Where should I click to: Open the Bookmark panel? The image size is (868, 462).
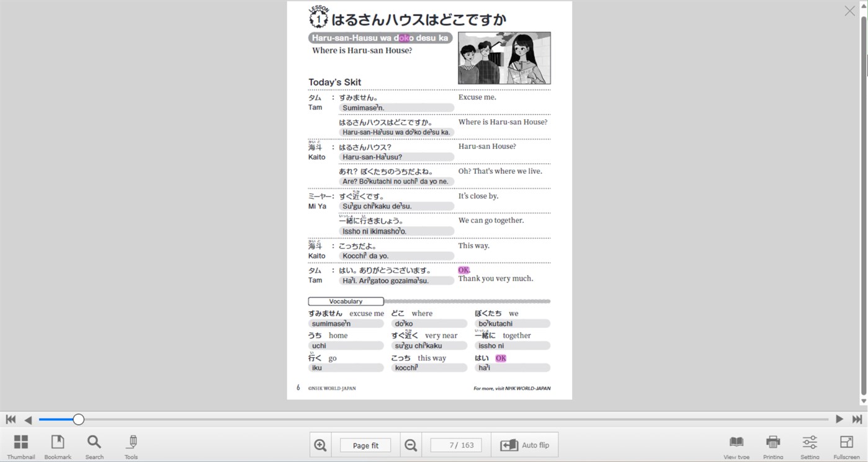[x=58, y=446]
